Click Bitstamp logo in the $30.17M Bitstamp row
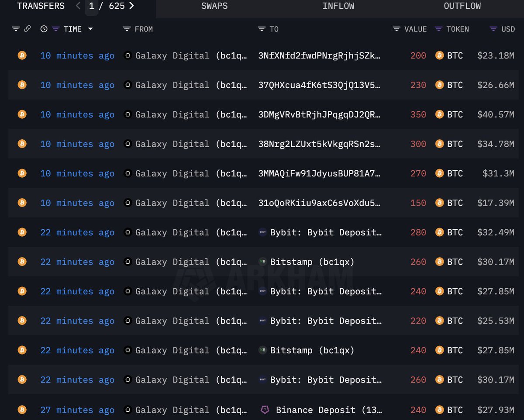 click(262, 262)
